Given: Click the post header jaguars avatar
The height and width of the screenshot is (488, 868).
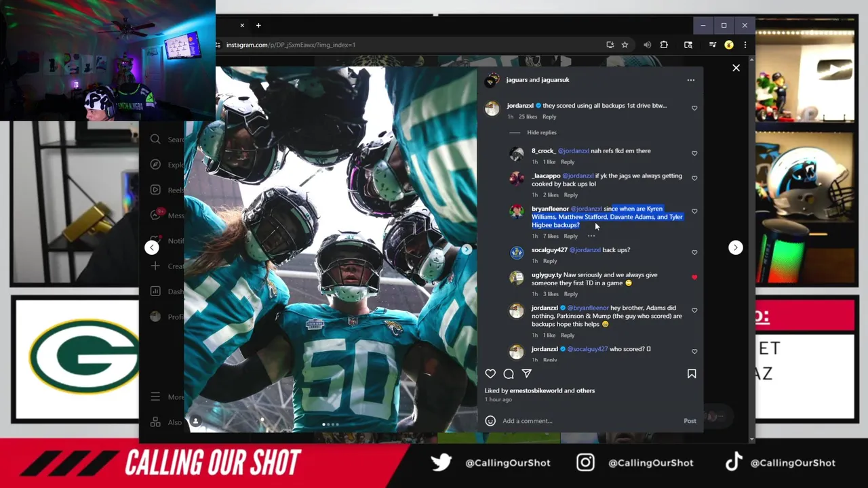Looking at the screenshot, I should click(492, 80).
